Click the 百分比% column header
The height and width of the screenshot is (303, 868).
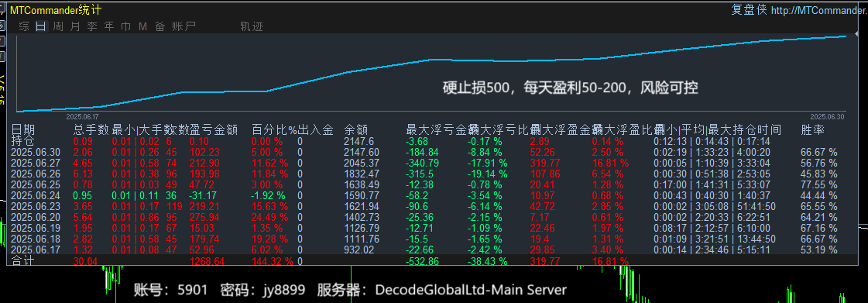pyautogui.click(x=274, y=130)
